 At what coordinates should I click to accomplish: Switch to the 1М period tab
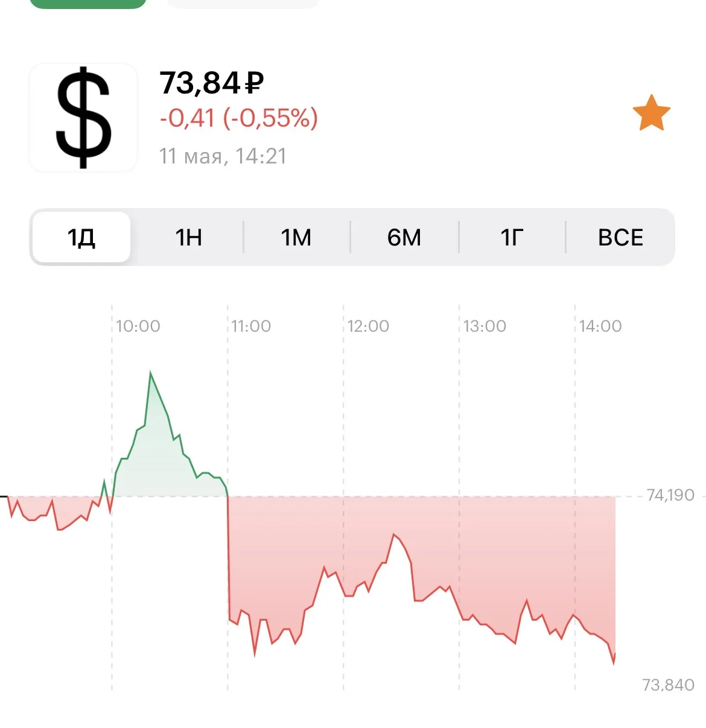pyautogui.click(x=296, y=237)
